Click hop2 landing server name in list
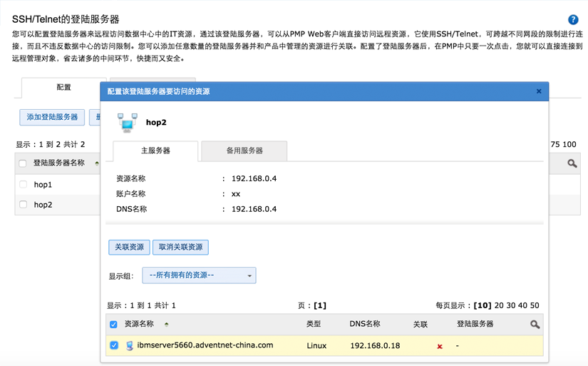Screen dimensions: 588x366 43,205
